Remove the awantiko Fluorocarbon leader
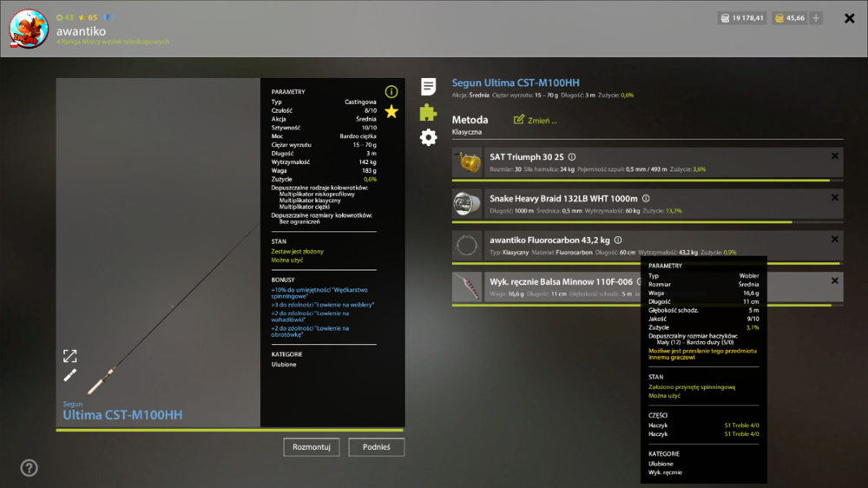 point(834,240)
